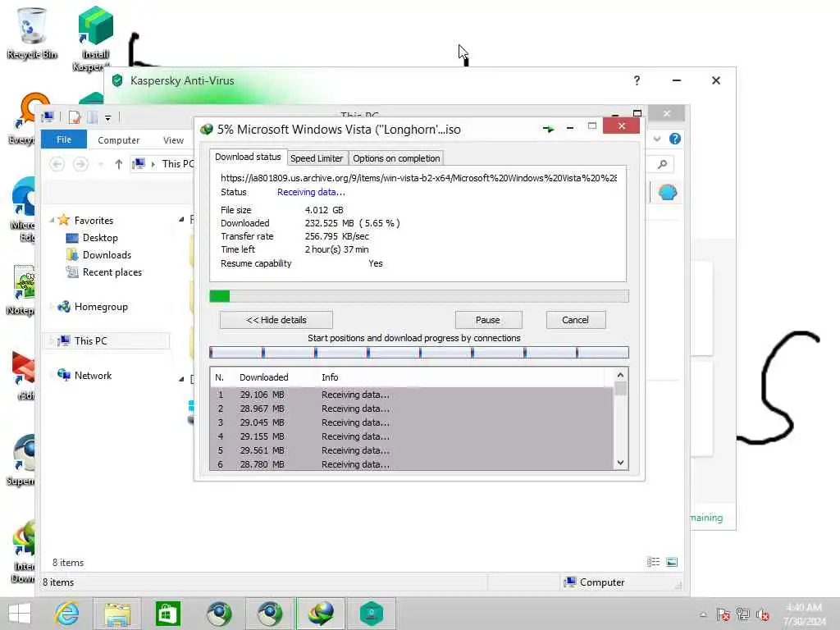
Task: Go up one folder level in Explorer
Action: point(118,164)
